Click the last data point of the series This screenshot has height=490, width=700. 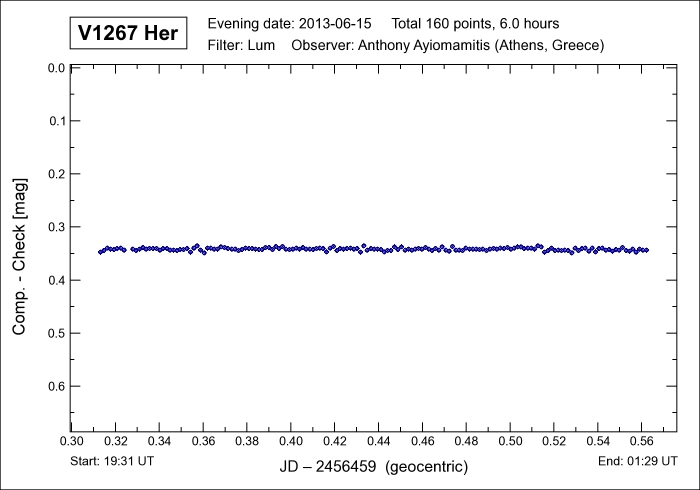pyautogui.click(x=647, y=250)
